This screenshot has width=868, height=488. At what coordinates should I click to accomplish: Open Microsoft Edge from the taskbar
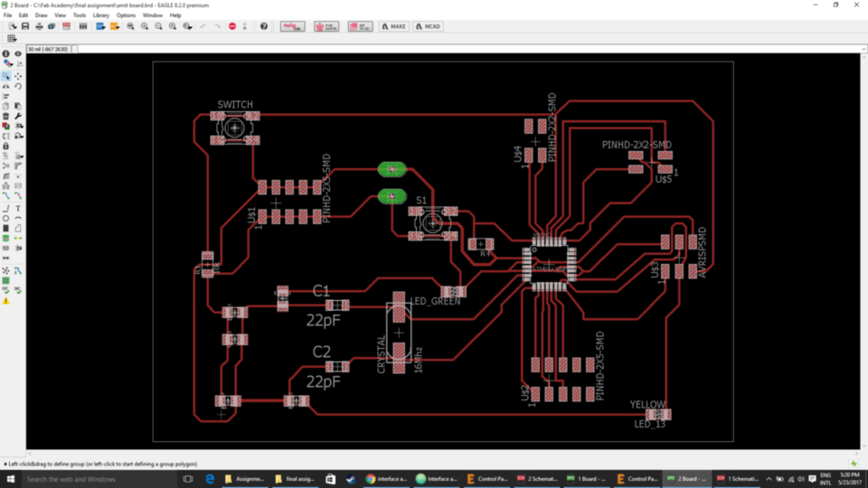210,479
